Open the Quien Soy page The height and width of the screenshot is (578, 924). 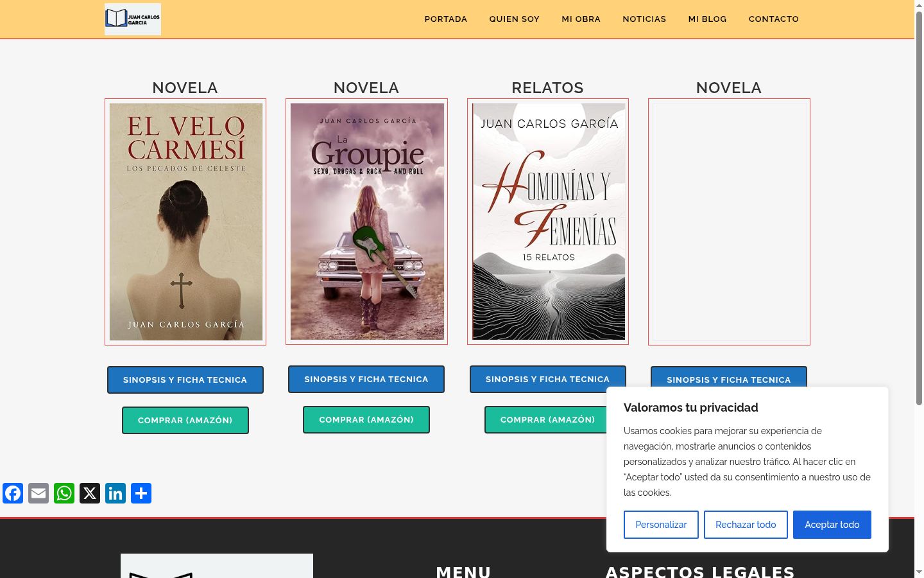pyautogui.click(x=515, y=19)
